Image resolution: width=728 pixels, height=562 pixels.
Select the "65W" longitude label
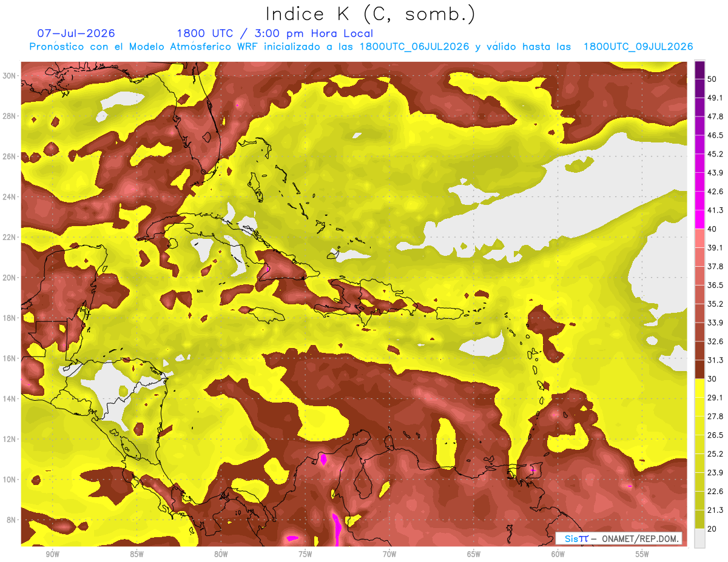(x=474, y=554)
